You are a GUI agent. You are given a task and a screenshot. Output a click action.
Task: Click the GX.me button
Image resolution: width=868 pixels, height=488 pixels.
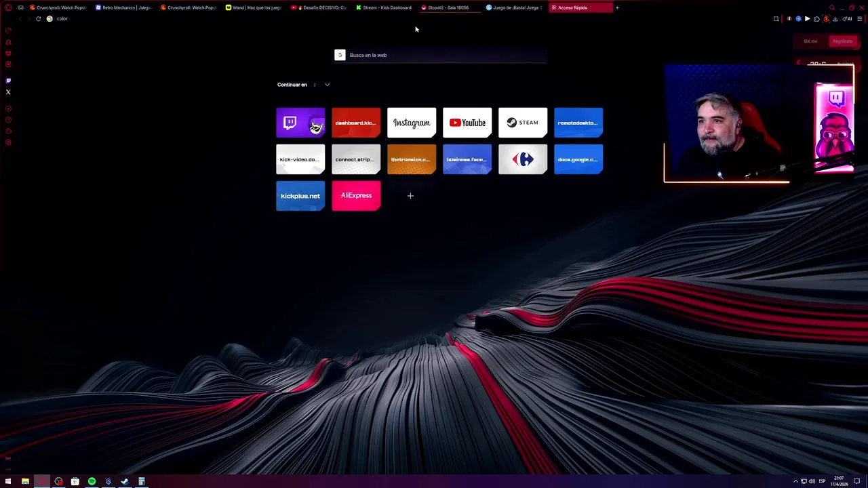pos(810,41)
